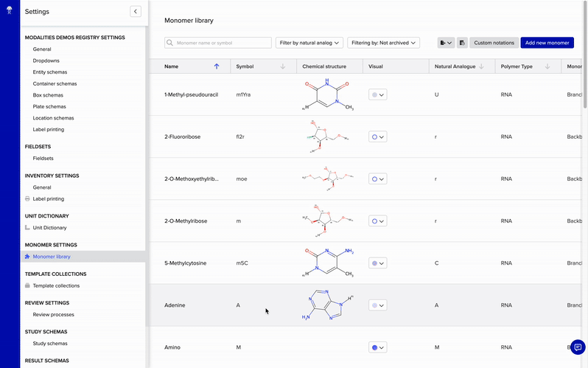Open General under Inventory Settings
This screenshot has width=588, height=368.
click(42, 187)
